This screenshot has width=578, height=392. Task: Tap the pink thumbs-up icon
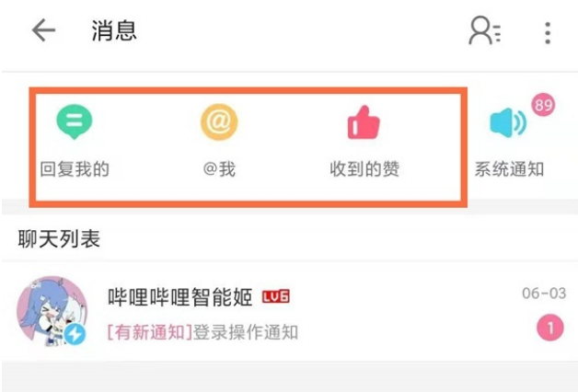(x=364, y=122)
